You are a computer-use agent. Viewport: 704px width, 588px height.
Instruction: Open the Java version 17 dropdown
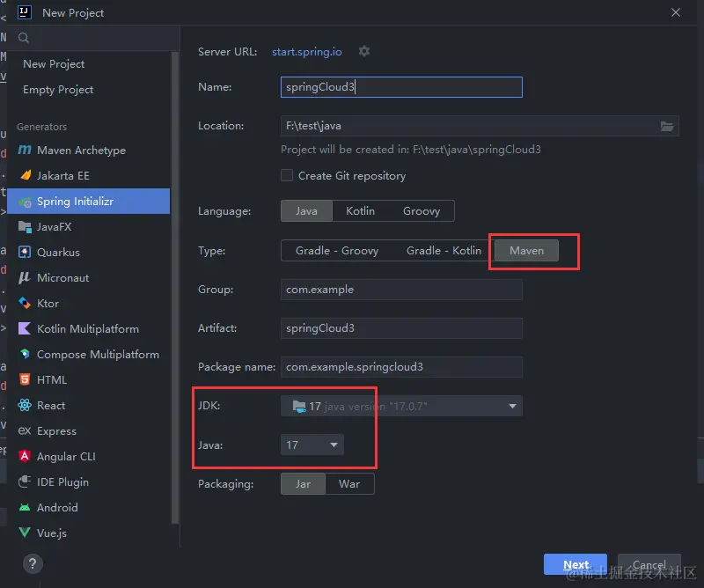coord(312,445)
